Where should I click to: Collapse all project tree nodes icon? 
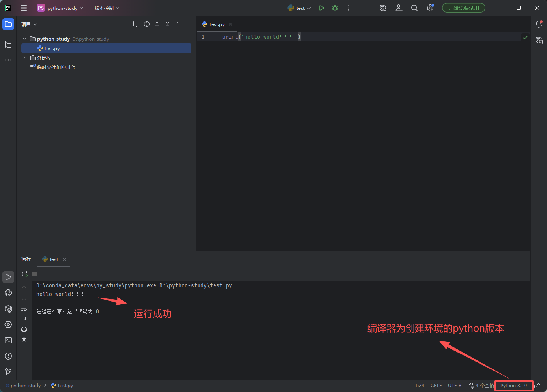pos(167,24)
